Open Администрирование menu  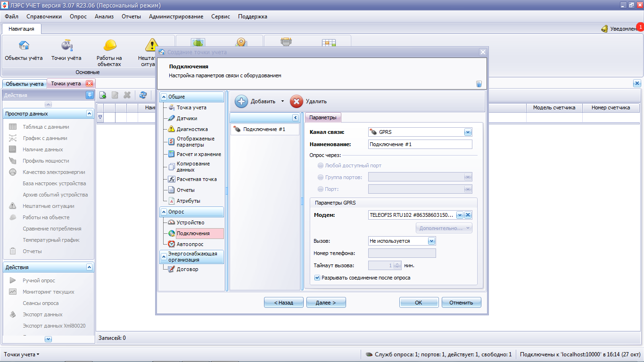[176, 16]
